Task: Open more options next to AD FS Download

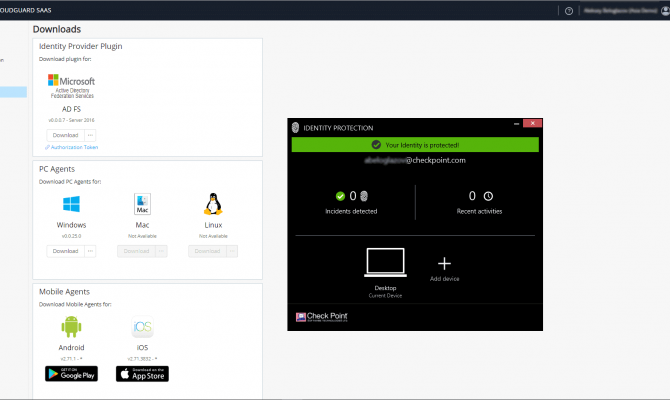Action: pyautogui.click(x=90, y=135)
